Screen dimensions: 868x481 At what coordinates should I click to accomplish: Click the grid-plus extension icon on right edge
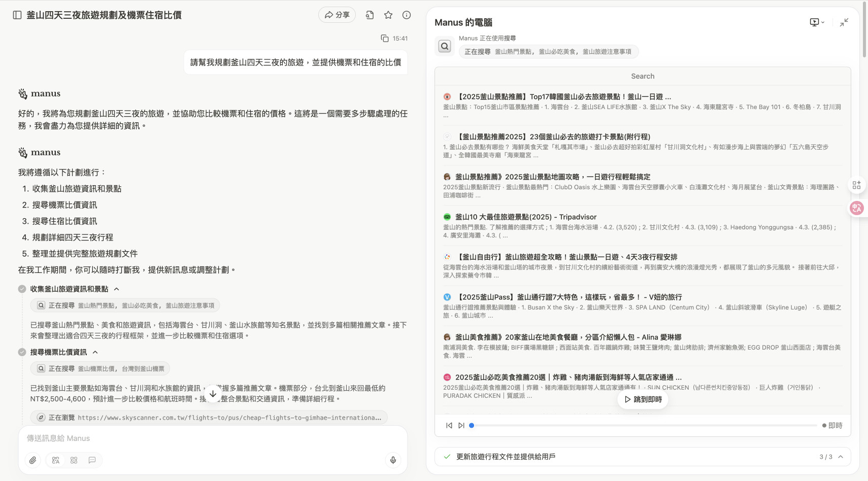[x=857, y=185]
